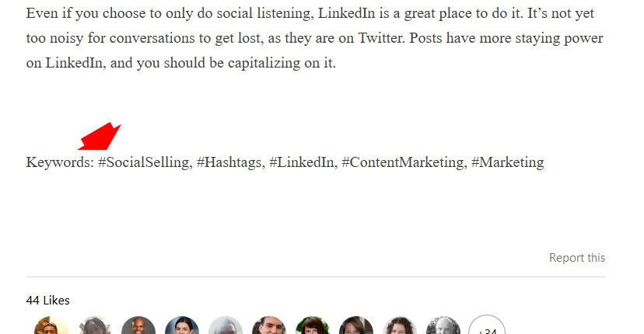Click the #Marketing hashtag
Image resolution: width=644 pixels, height=334 pixels.
tap(508, 162)
